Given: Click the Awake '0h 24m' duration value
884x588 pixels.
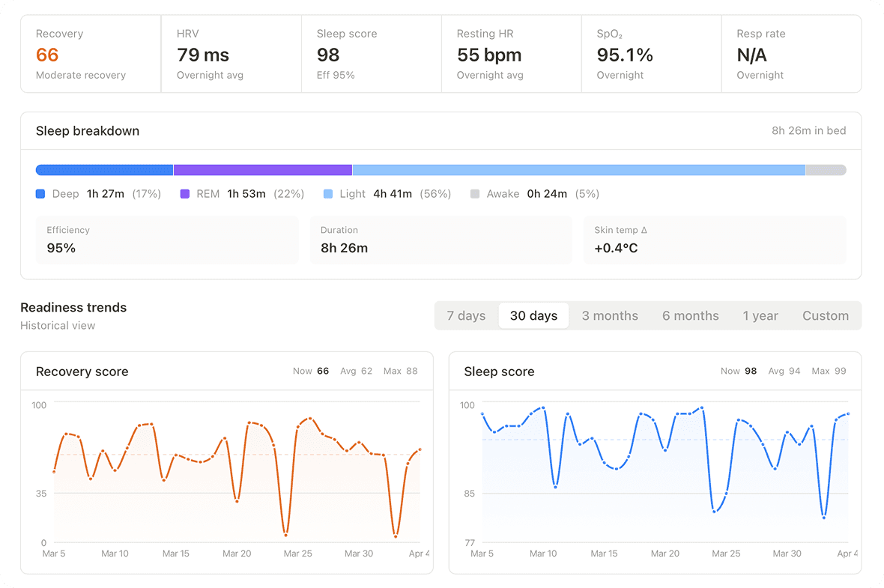Looking at the screenshot, I should (547, 194).
